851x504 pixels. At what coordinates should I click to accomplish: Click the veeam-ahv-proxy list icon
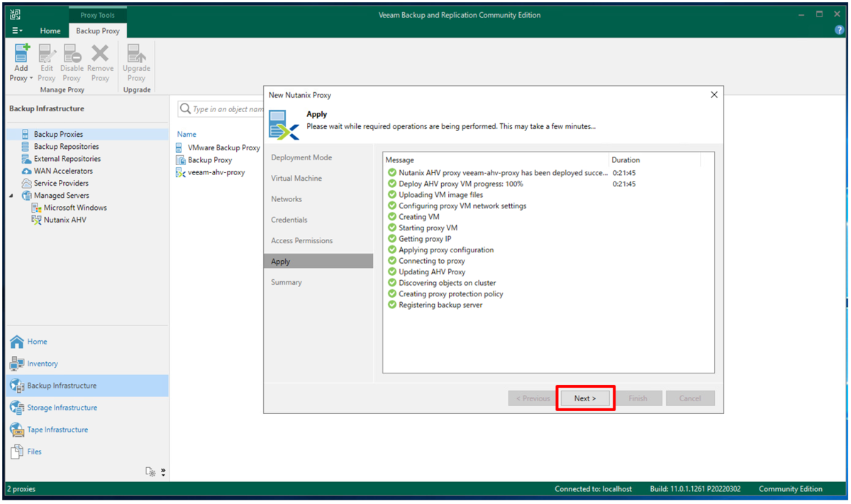pos(181,172)
